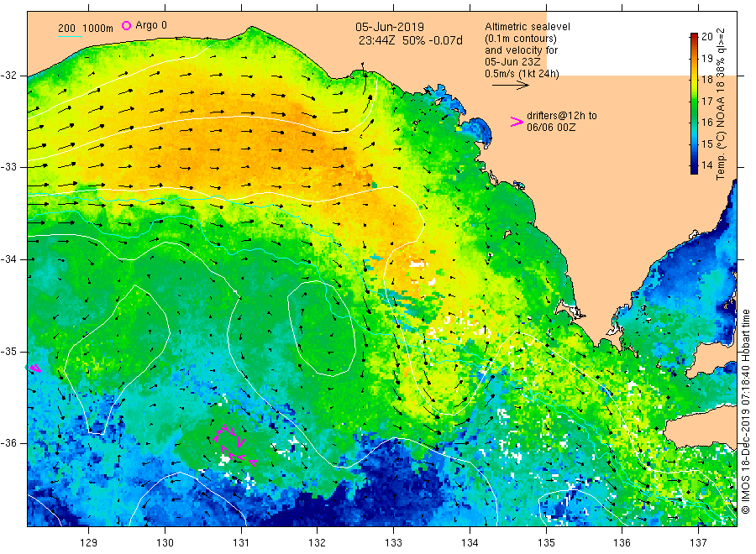Click the text 23:44Z 50% -0.07d
756x554 pixels.
tap(410, 40)
